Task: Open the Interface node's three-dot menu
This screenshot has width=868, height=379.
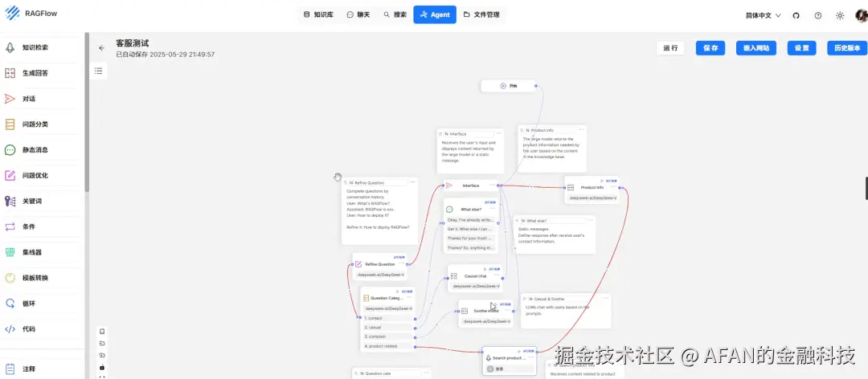Action: point(492,185)
